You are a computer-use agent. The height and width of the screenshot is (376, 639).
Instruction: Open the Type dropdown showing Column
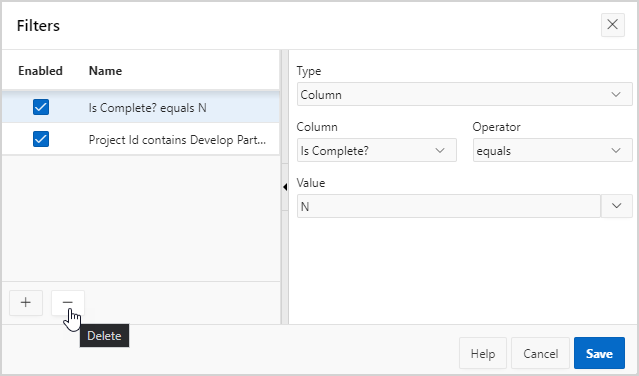465,95
